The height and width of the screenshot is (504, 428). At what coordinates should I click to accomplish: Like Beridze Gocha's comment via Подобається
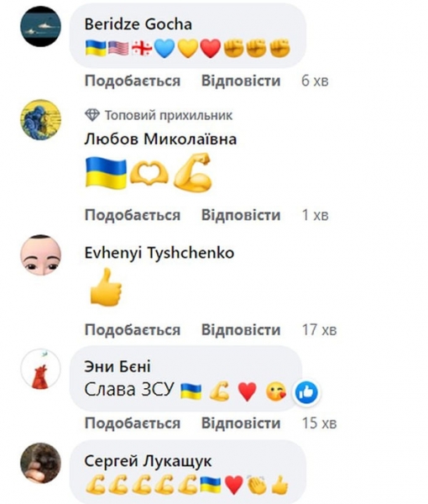point(133,81)
